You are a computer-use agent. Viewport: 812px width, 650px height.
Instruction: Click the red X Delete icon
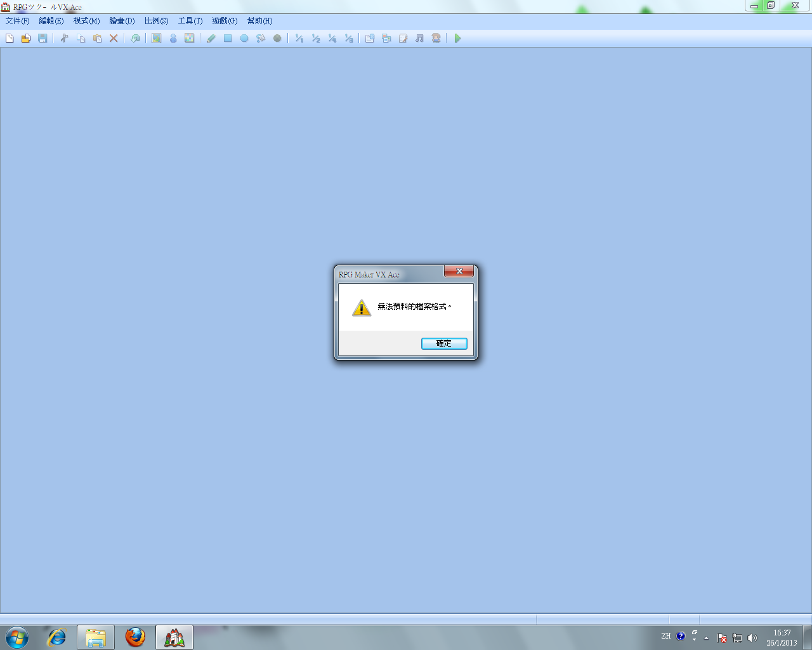[114, 39]
